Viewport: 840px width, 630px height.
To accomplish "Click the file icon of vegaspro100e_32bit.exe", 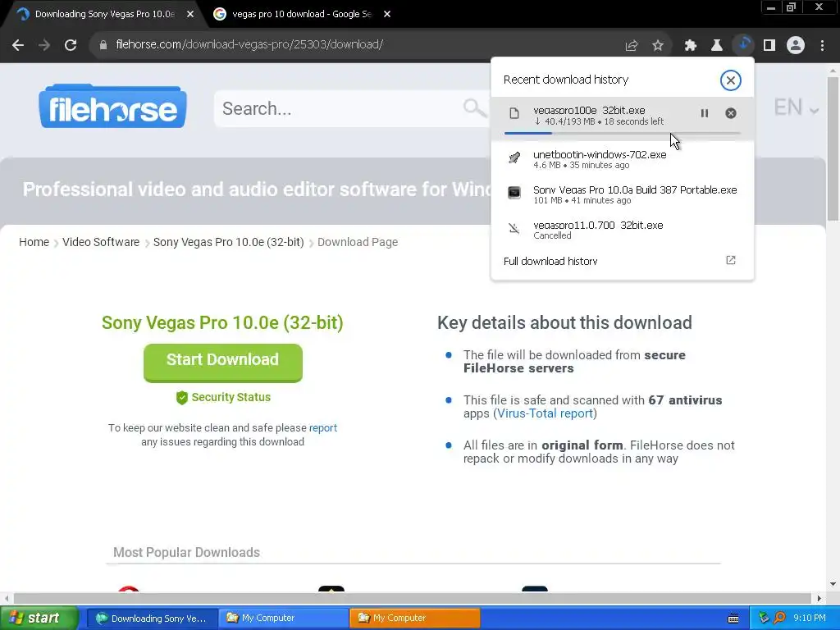I will click(514, 113).
